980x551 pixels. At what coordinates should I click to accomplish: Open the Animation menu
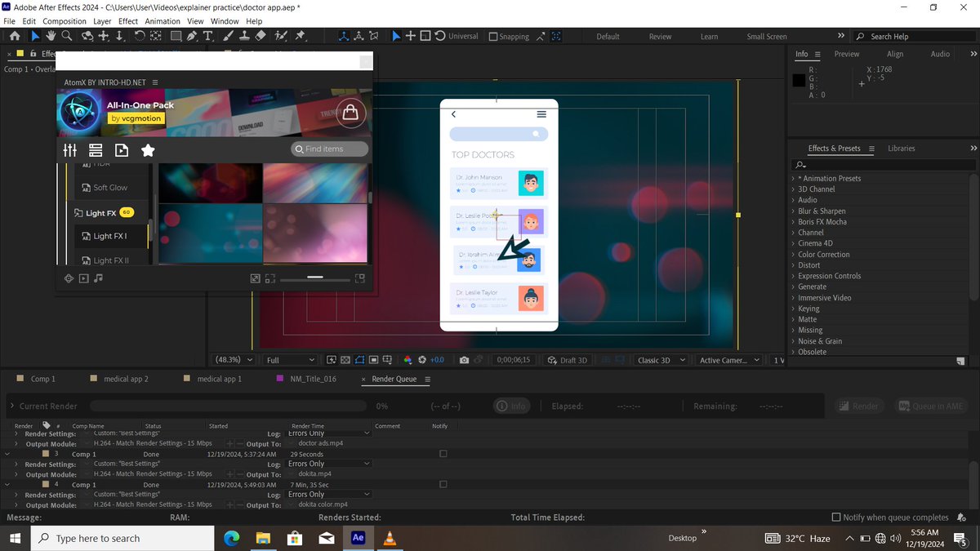[163, 21]
